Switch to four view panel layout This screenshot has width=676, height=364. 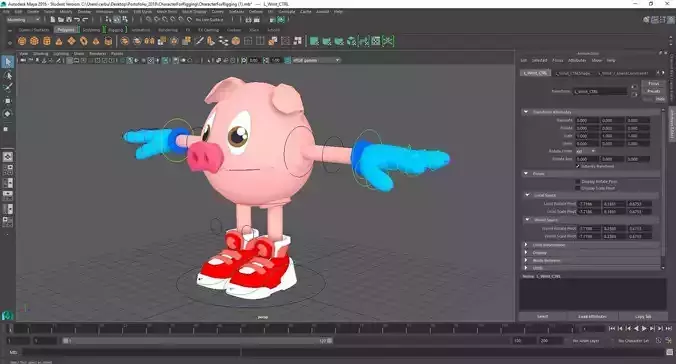(x=8, y=169)
